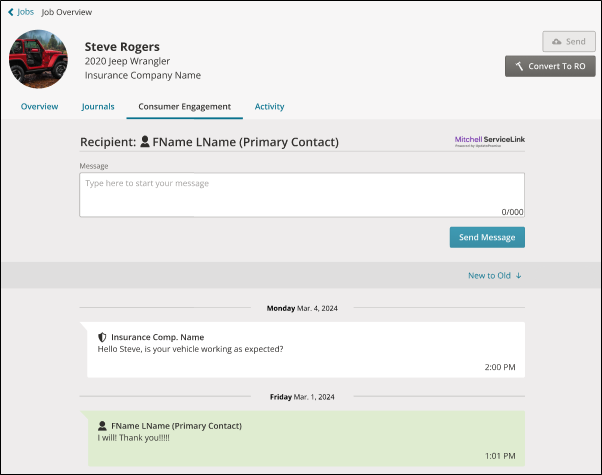Click into the Message text box
Image resolution: width=602 pixels, height=475 pixels.
[x=302, y=195]
